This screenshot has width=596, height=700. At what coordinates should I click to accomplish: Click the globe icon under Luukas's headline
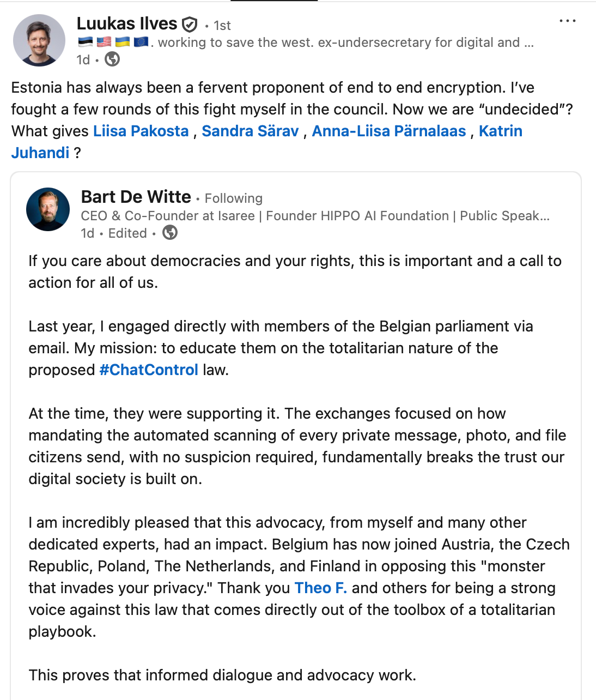click(x=112, y=59)
